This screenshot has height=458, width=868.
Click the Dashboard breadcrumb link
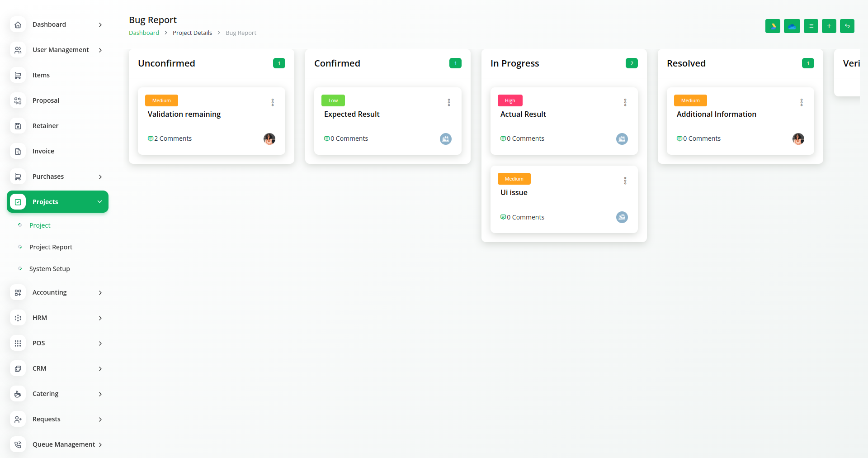pyautogui.click(x=144, y=33)
